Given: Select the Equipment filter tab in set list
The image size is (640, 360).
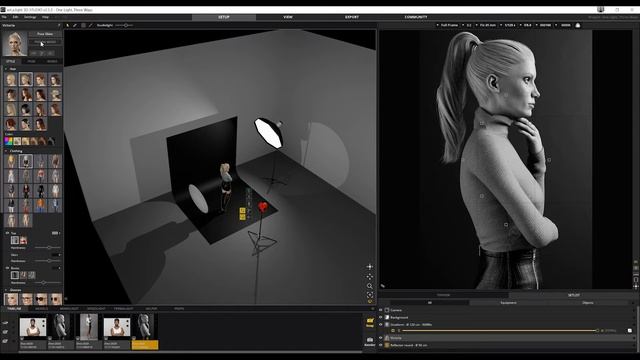Looking at the screenshot, I should pos(508,303).
